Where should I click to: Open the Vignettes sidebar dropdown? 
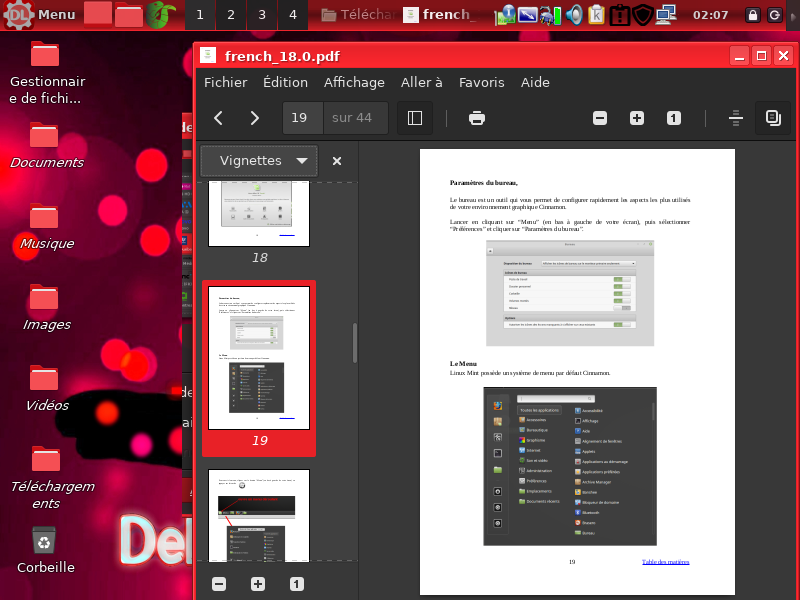(x=259, y=160)
